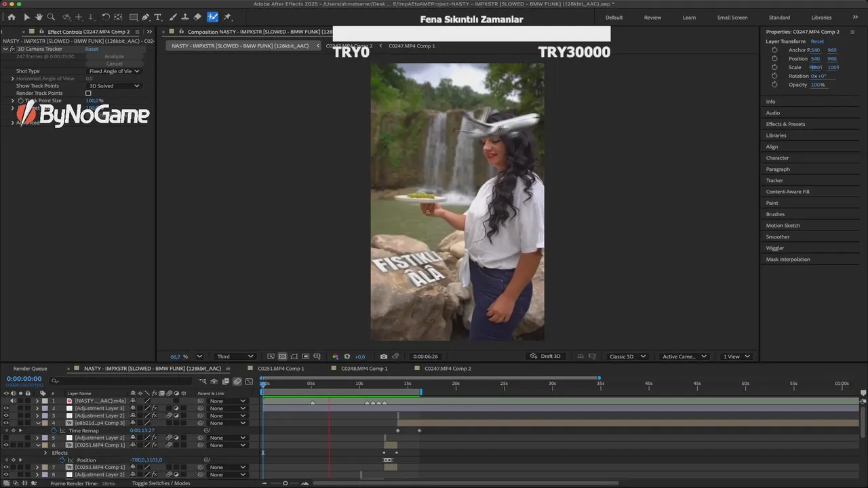Switch to the Small Screen workspace
The width and height of the screenshot is (868, 488).
[x=732, y=18]
